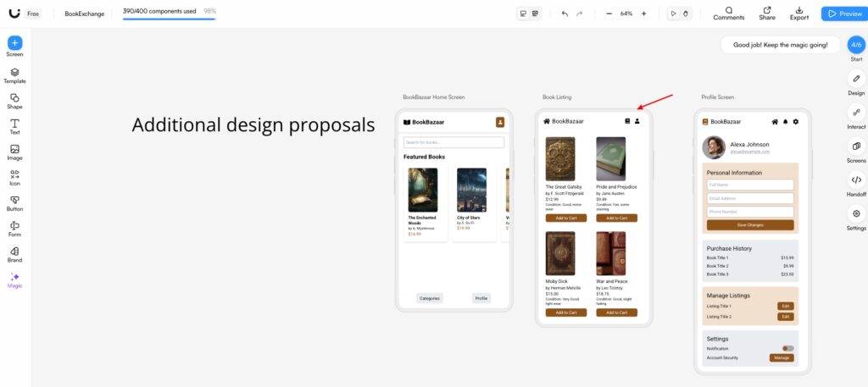
Task: Add The Great Gatsby to cart
Action: tap(565, 218)
